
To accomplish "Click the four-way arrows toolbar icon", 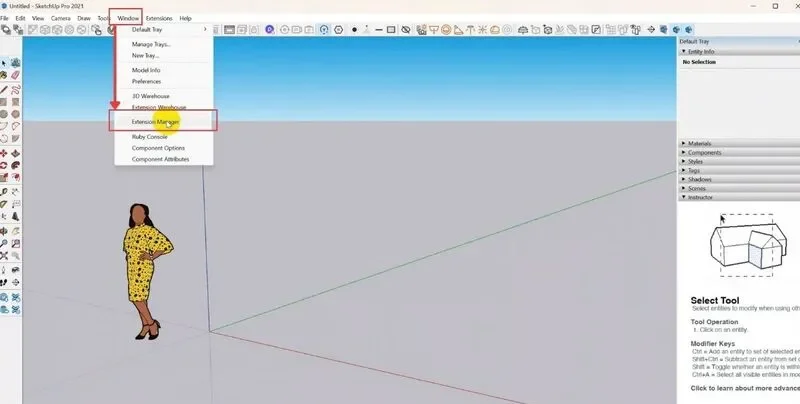I will (651, 30).
